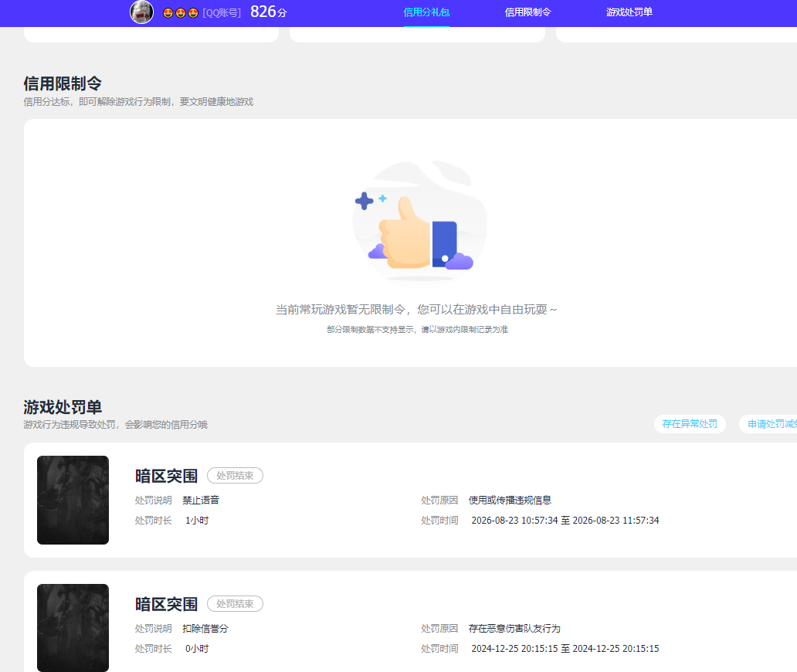
Task: Click 当前常玩游戏暂无限制令 message
Action: (416, 310)
